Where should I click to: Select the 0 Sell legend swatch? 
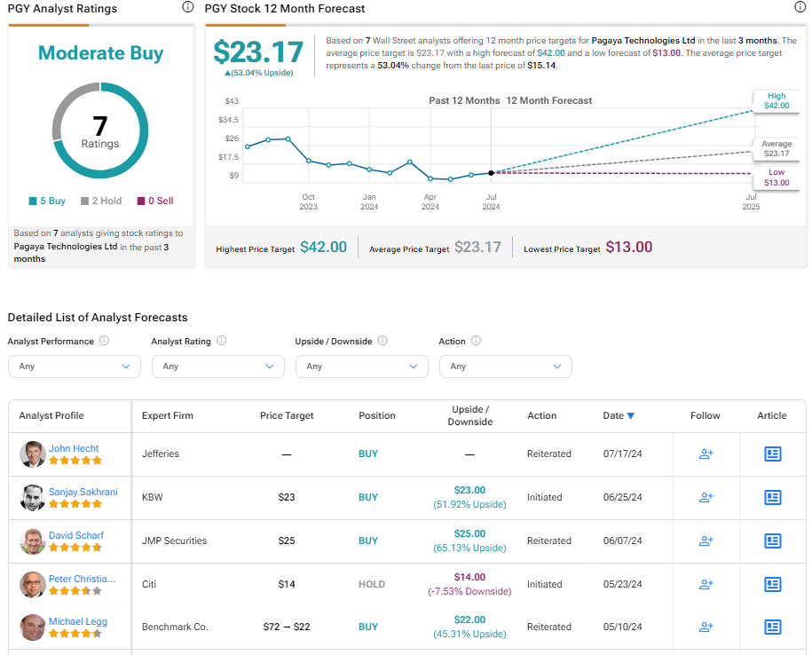[x=141, y=201]
